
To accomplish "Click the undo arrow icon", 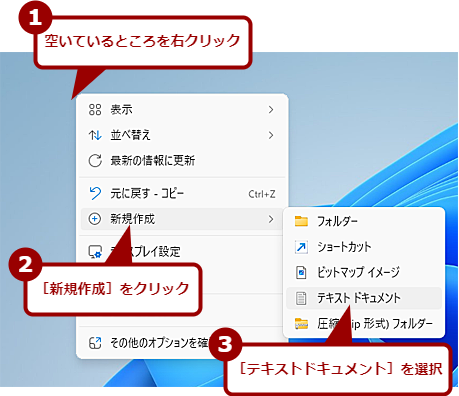I will tap(95, 193).
